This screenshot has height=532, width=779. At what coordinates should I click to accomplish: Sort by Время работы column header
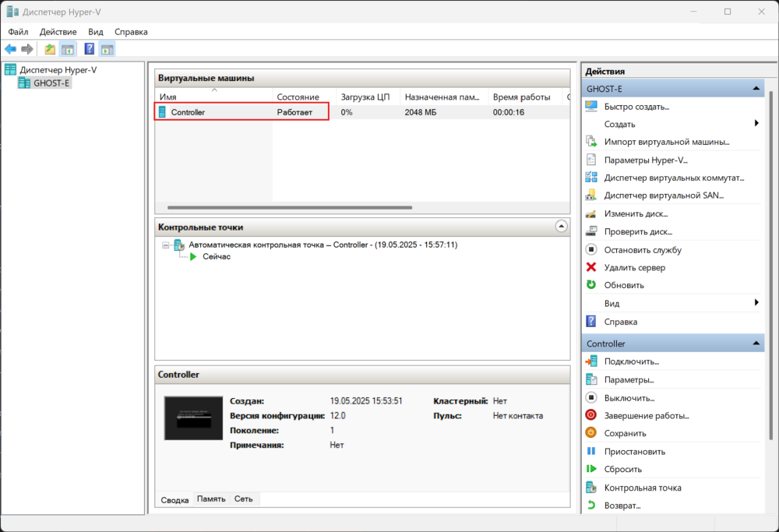point(524,97)
